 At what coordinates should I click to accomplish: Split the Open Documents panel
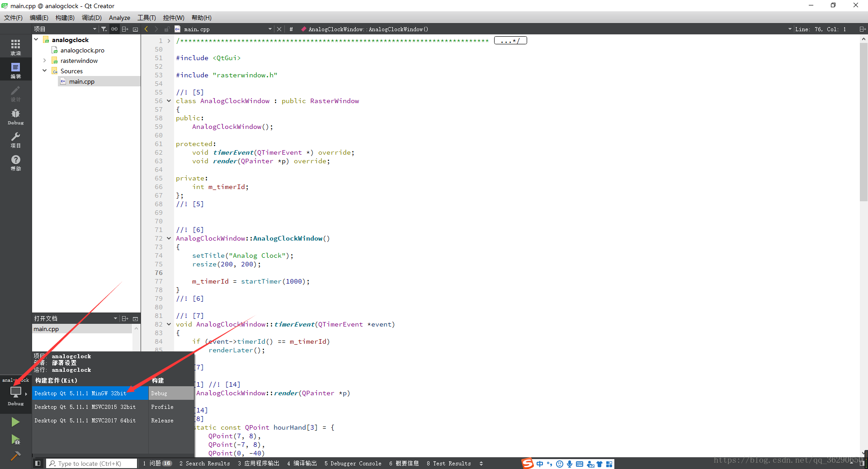click(125, 318)
